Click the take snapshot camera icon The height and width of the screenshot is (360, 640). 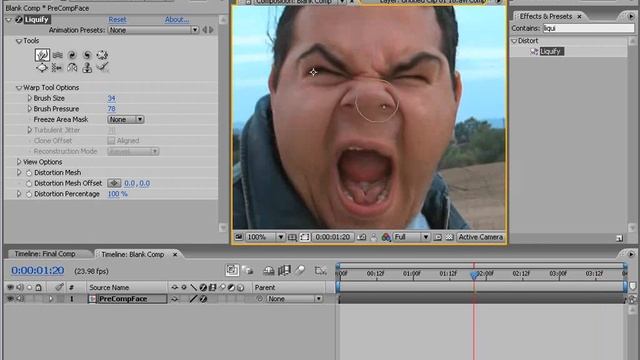362,237
